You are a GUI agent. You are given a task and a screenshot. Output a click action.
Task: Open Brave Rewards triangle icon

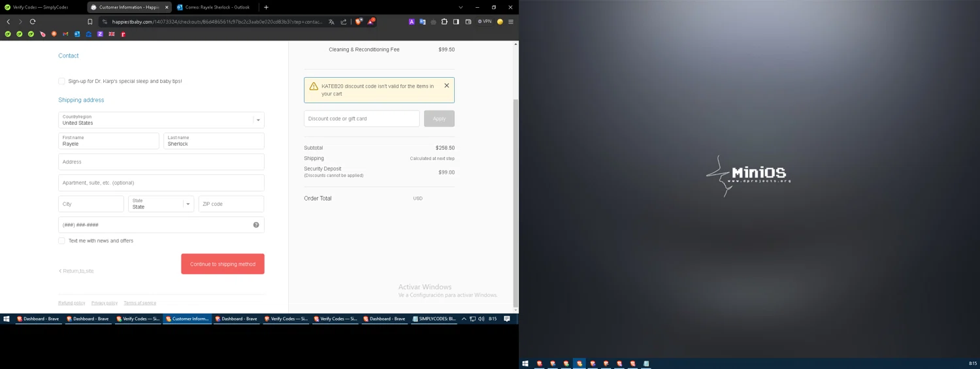point(370,22)
